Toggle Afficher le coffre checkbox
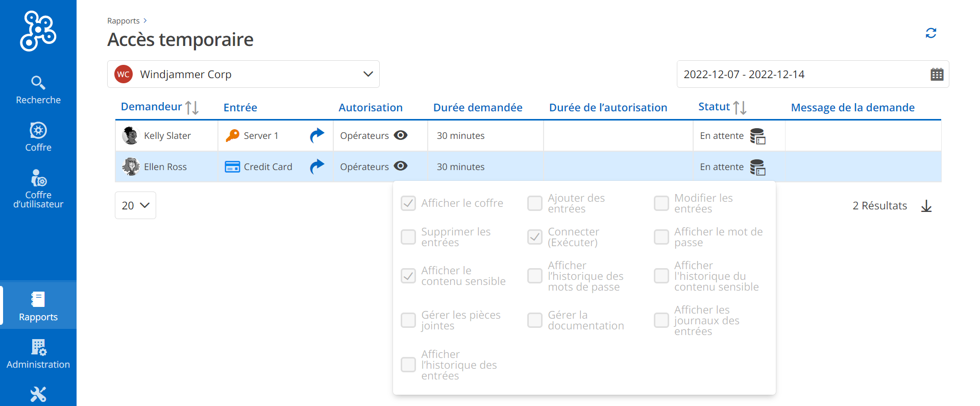This screenshot has height=406, width=980. coord(408,203)
